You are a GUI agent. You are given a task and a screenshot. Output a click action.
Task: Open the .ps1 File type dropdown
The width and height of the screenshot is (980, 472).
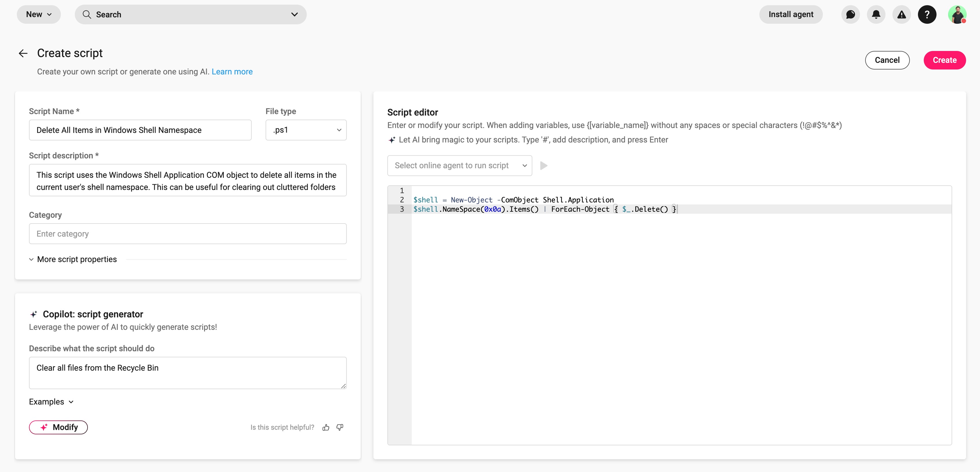click(x=306, y=130)
